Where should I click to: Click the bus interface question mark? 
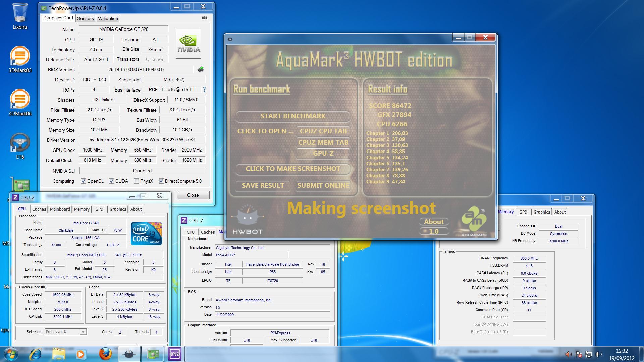(204, 89)
